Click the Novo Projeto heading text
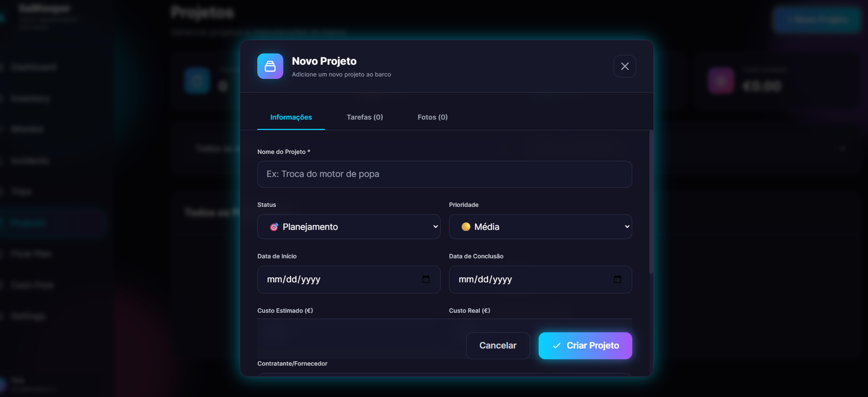The width and height of the screenshot is (868, 397). point(324,61)
